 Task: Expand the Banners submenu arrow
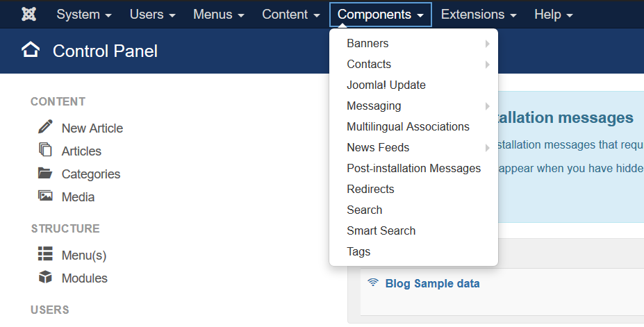click(x=488, y=44)
